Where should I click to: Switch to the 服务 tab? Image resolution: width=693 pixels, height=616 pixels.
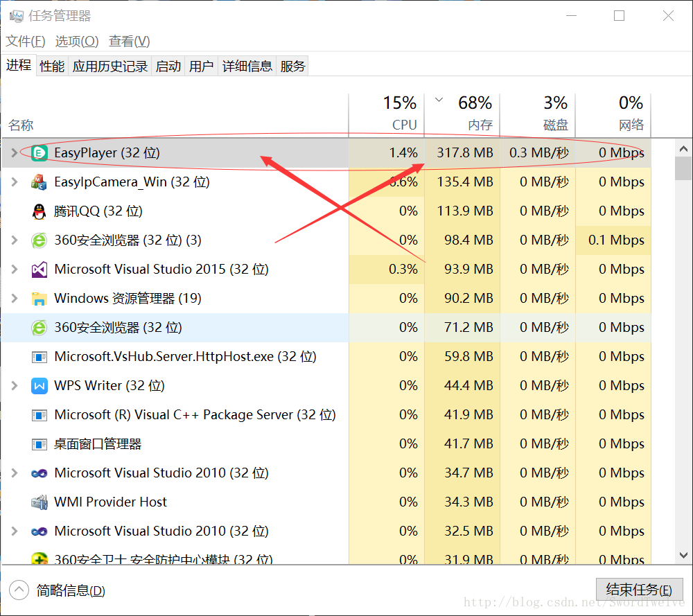(292, 67)
